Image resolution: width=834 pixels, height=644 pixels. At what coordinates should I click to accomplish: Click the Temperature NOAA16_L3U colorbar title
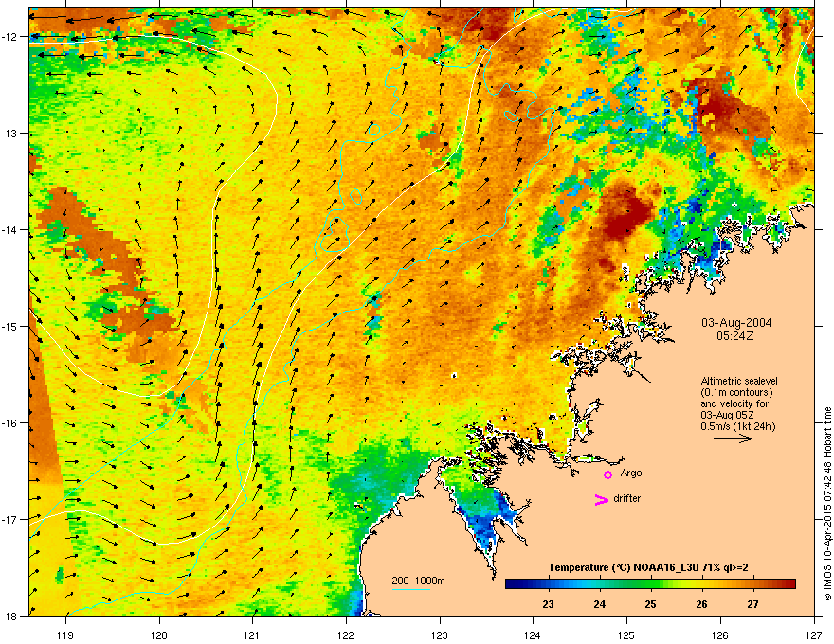click(648, 567)
